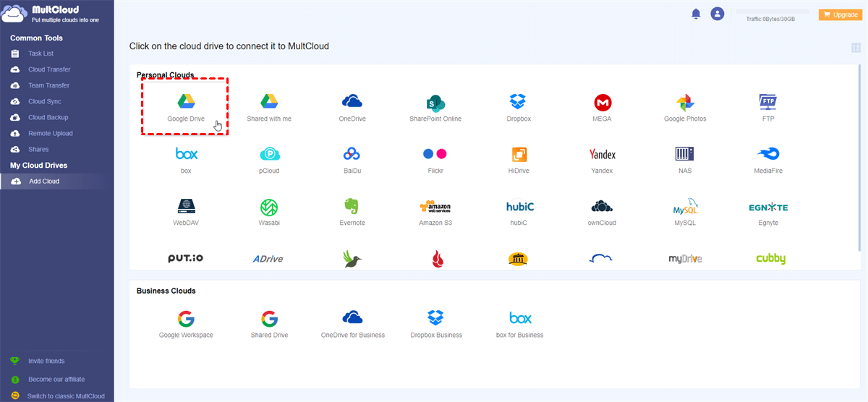Click Invite friends link

[x=46, y=361]
